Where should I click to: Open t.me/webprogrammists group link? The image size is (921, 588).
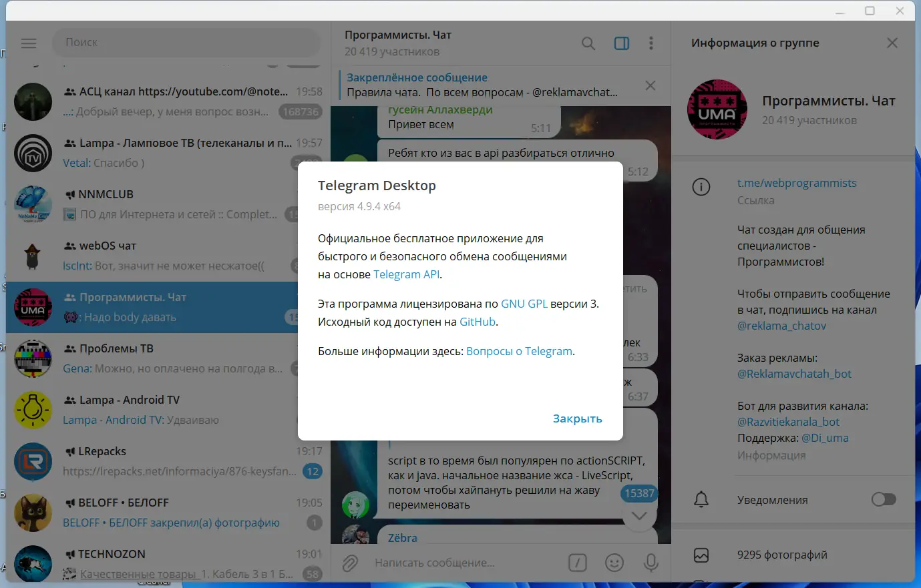tap(797, 183)
